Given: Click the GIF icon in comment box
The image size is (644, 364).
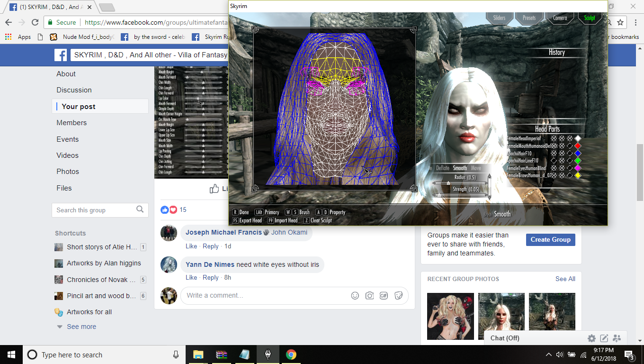Looking at the screenshot, I should (384, 295).
